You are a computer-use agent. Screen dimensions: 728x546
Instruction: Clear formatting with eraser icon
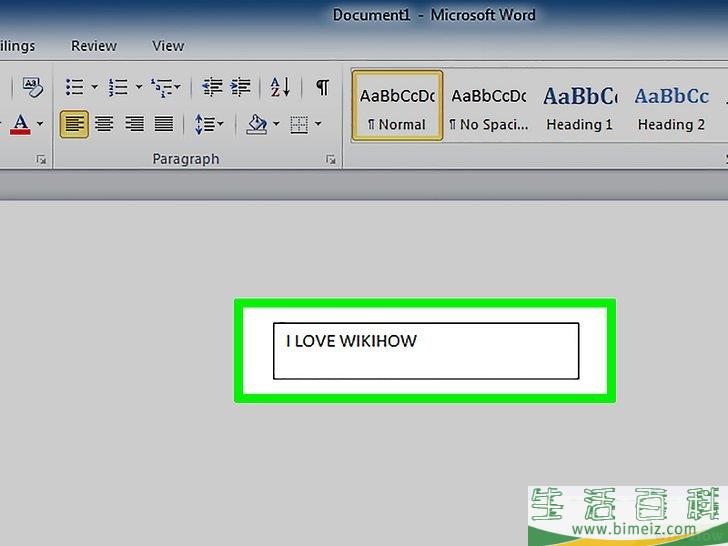33,87
